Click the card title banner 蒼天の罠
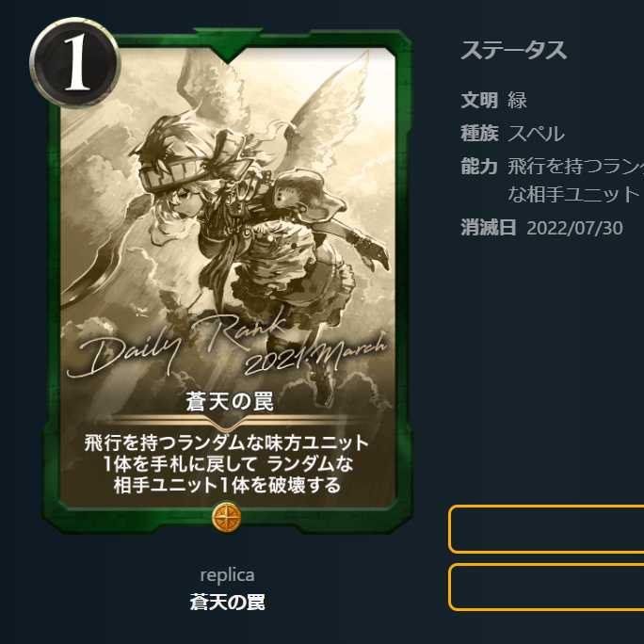644x644 pixels. (230, 402)
